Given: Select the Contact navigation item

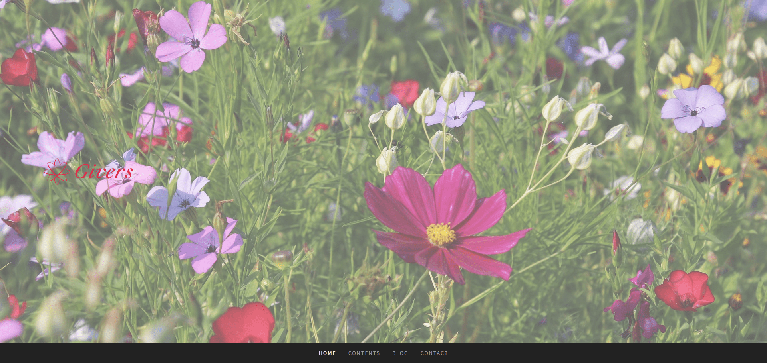Looking at the screenshot, I should (434, 353).
